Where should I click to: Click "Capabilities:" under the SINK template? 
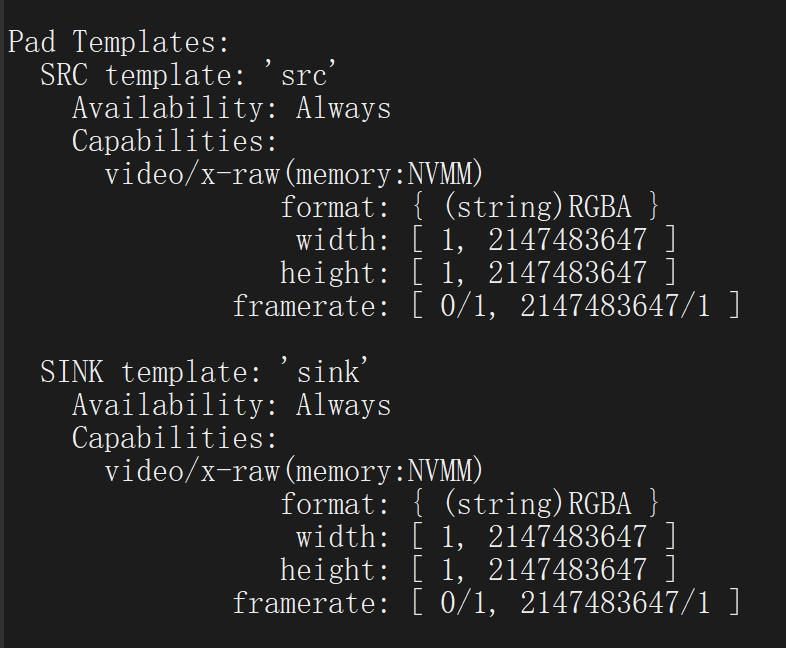click(174, 439)
